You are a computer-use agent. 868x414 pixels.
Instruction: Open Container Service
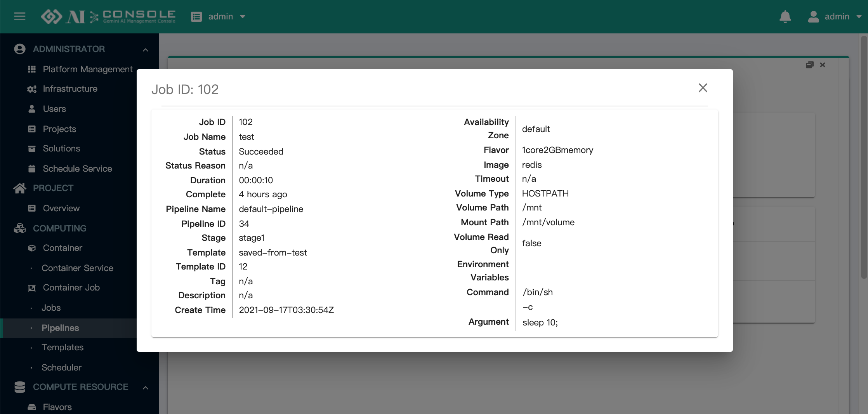[77, 268]
